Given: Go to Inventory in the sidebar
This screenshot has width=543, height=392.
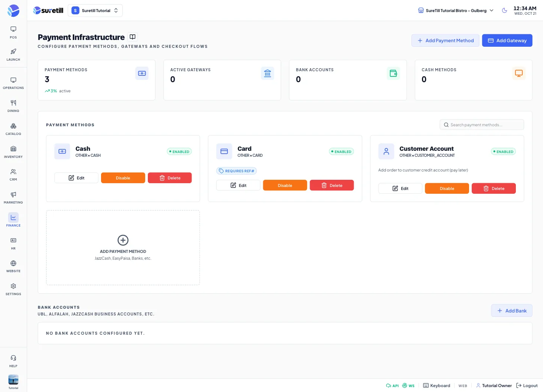Looking at the screenshot, I should tap(13, 152).
